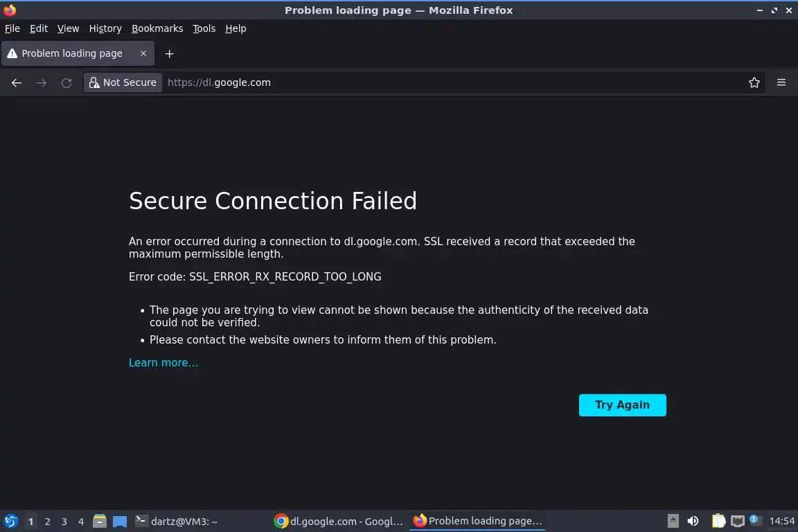Click the Try Again button
Screen dimensions: 798x532
622,405
